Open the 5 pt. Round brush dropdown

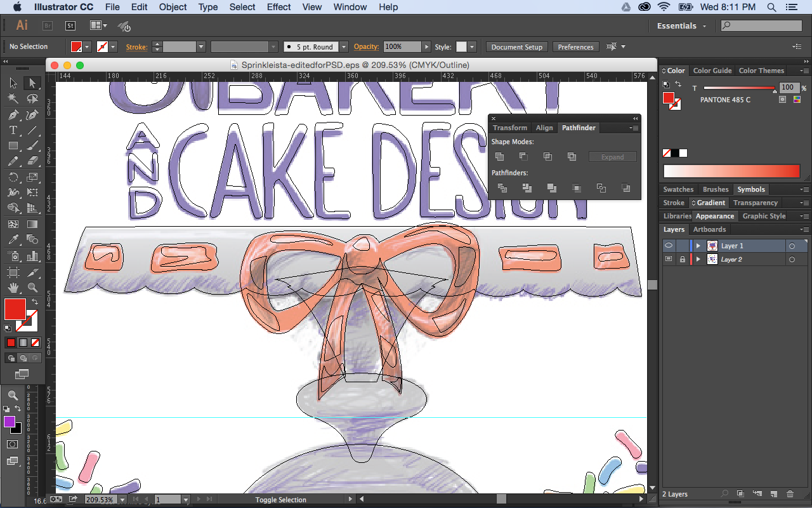click(x=344, y=47)
